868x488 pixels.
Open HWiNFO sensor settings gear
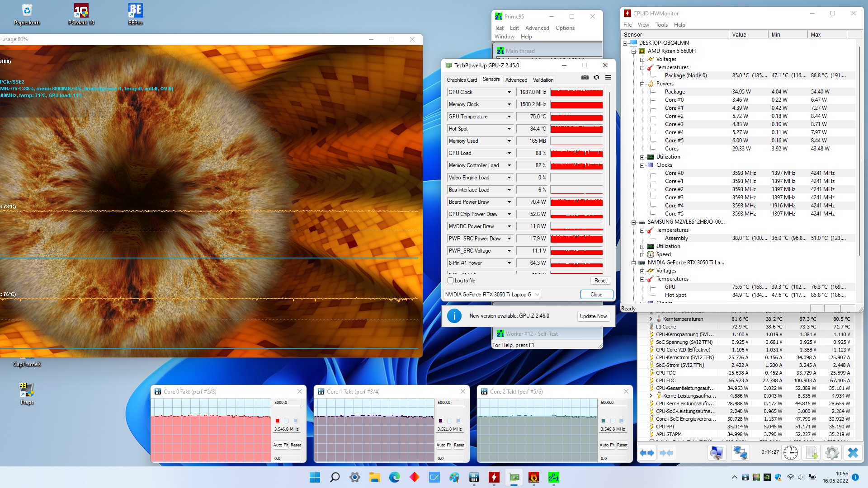[x=832, y=453]
